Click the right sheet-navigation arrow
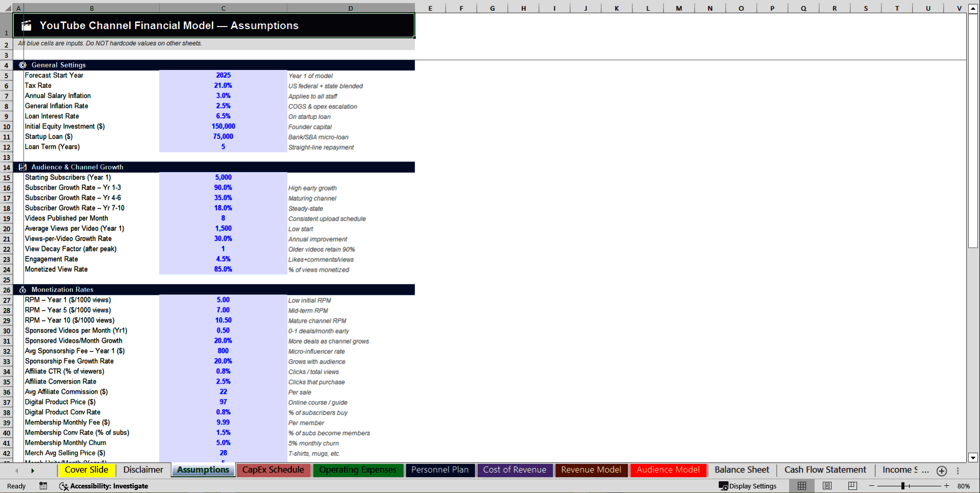The image size is (980, 493). pos(33,470)
